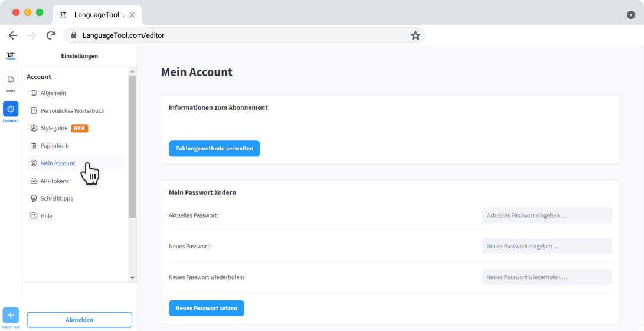Click the LanguageTool logo in sidebar
Image resolution: width=644 pixels, height=331 pixels.
(x=11, y=56)
